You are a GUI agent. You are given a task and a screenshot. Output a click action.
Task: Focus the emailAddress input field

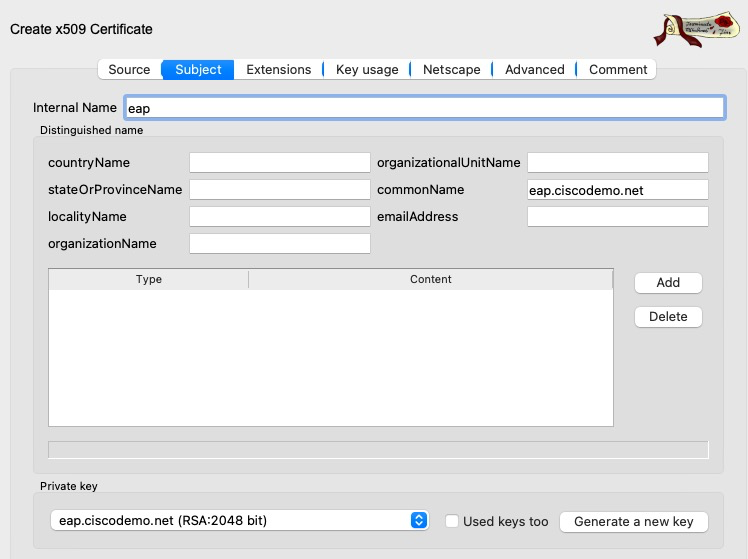(x=617, y=217)
